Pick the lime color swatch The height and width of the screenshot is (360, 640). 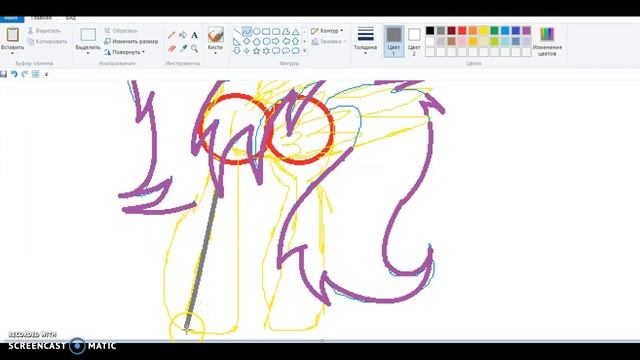click(494, 41)
